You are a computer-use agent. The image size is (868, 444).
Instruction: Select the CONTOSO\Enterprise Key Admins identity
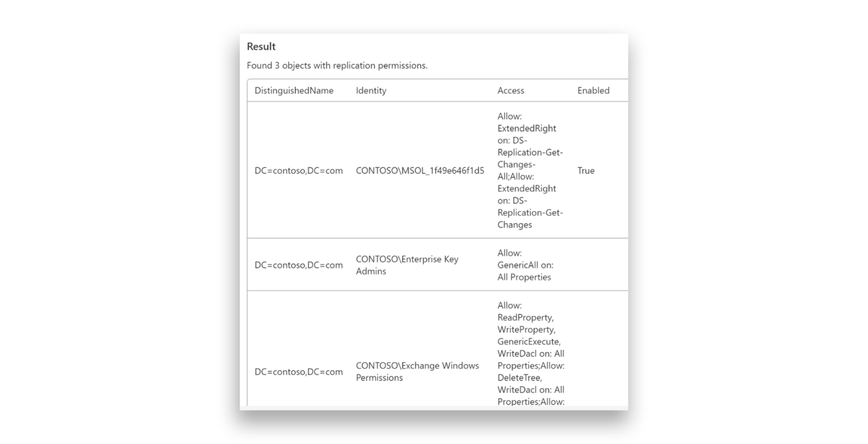407,265
